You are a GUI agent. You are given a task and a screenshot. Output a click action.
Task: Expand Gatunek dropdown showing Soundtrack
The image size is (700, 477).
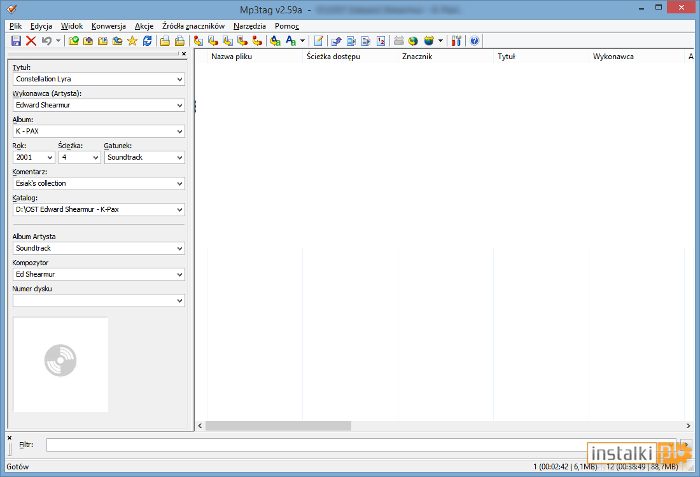pos(179,158)
